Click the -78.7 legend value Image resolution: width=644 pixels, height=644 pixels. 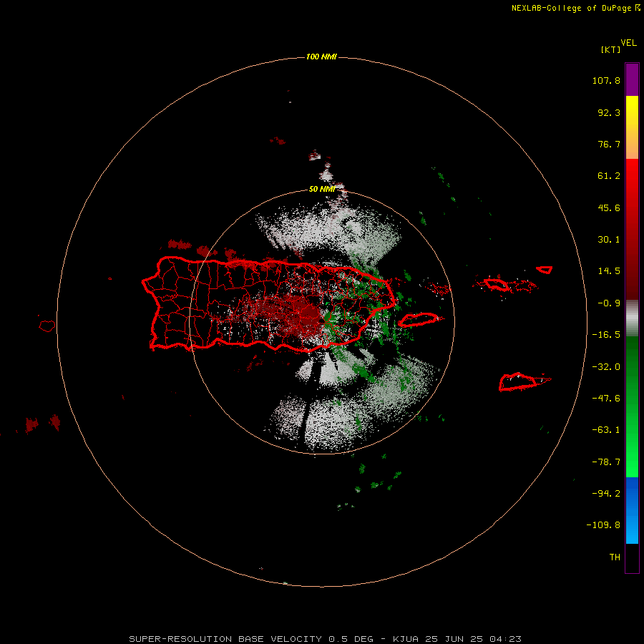pyautogui.click(x=606, y=462)
